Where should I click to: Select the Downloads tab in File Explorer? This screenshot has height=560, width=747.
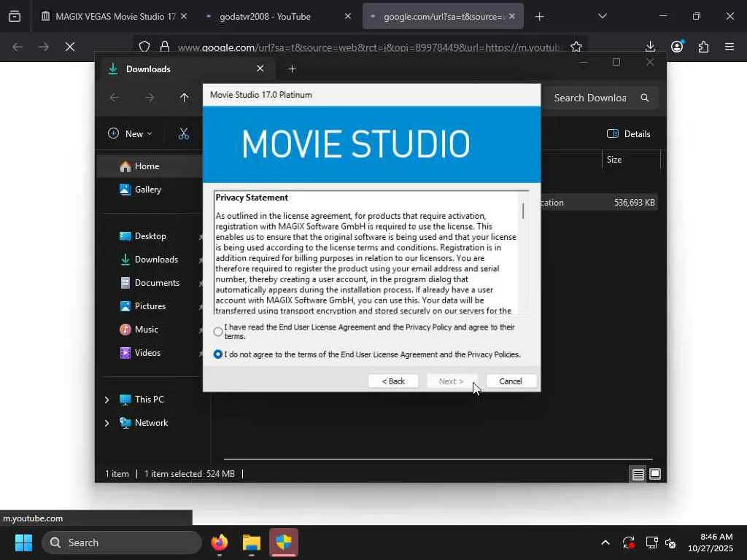tap(186, 69)
